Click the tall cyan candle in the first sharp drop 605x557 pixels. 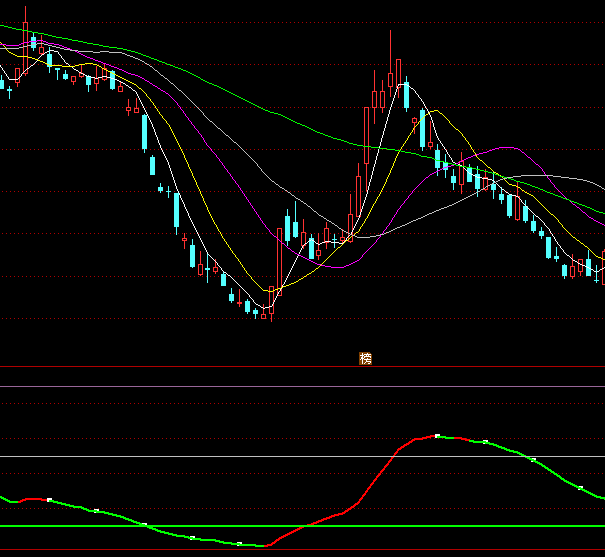pyautogui.click(x=146, y=133)
